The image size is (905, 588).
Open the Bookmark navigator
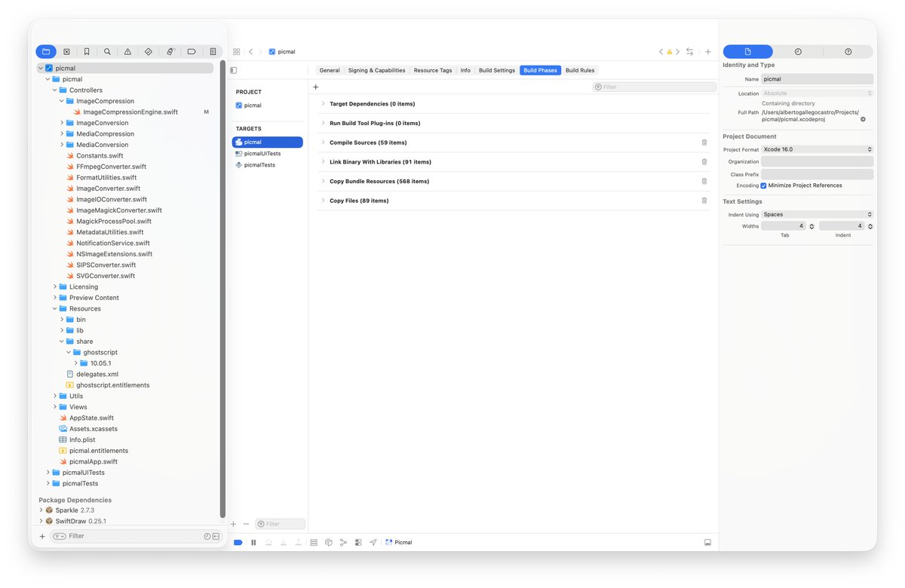coord(87,51)
